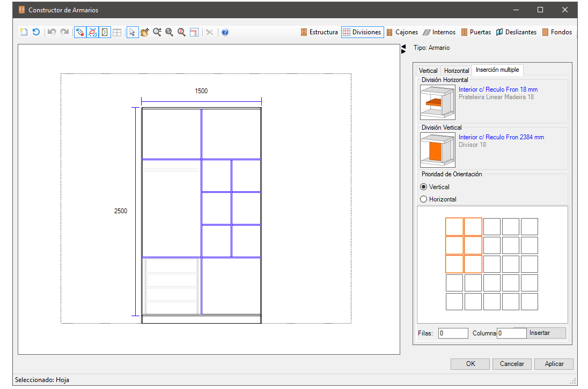Switch to the Inserción multiple tab
This screenshot has width=588, height=389.
tap(497, 70)
